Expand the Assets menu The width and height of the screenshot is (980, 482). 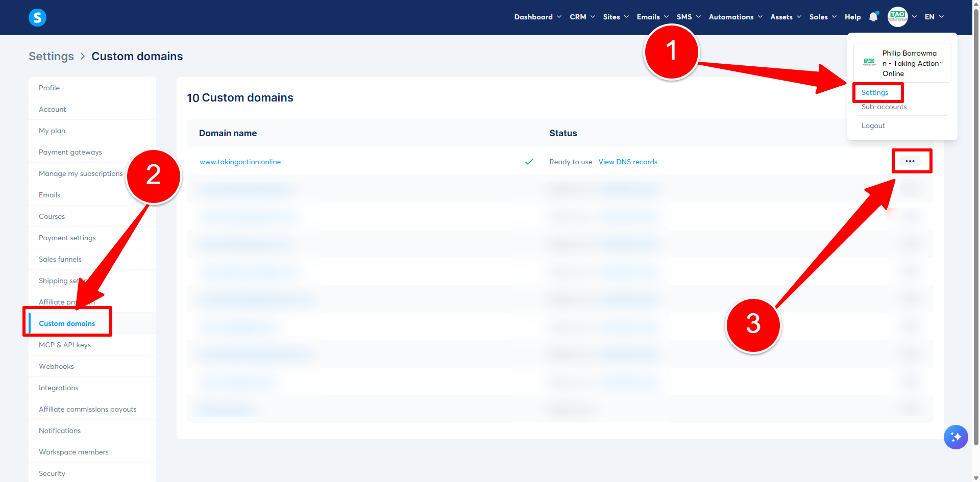786,17
